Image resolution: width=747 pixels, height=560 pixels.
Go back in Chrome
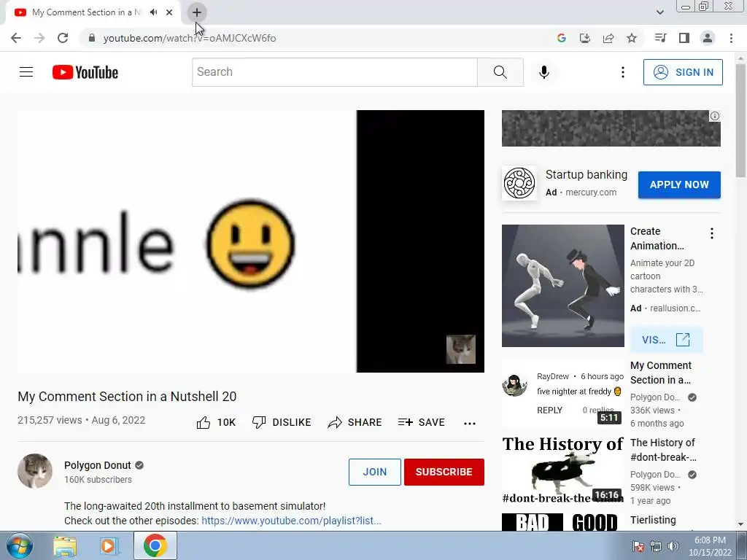(16, 38)
